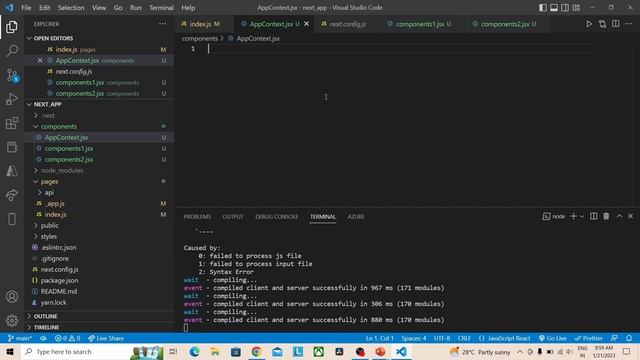
Task: Open the Extensions view
Action: [x=12, y=123]
